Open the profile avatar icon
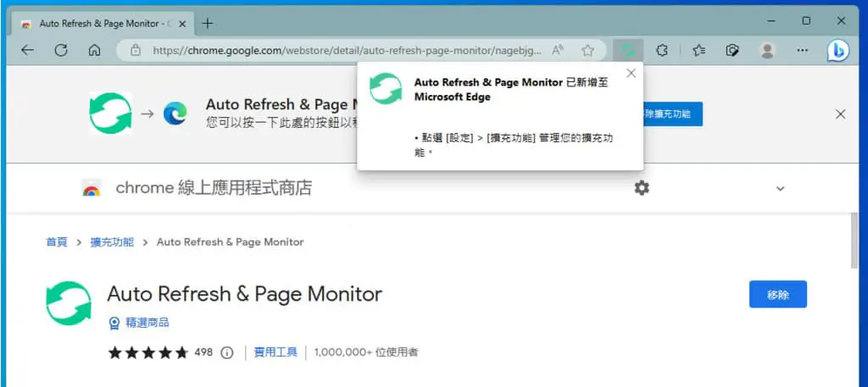This screenshot has height=387, width=868. click(x=766, y=50)
